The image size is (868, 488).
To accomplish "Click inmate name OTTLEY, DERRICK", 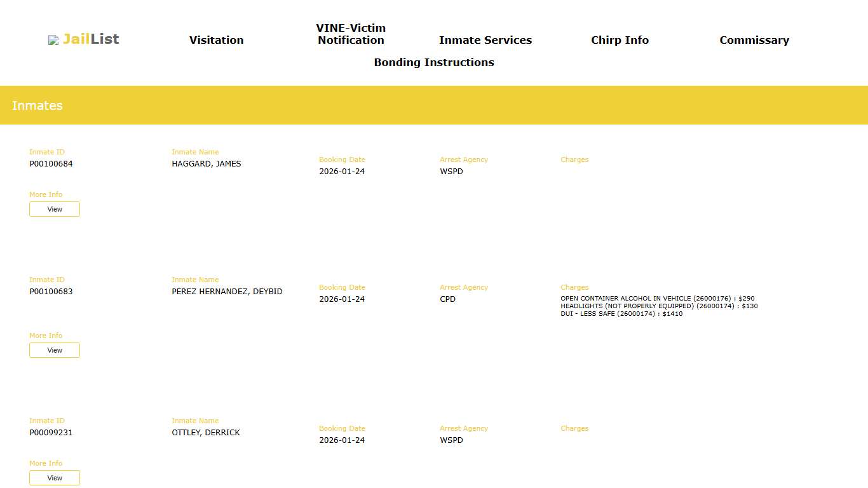I will click(206, 433).
